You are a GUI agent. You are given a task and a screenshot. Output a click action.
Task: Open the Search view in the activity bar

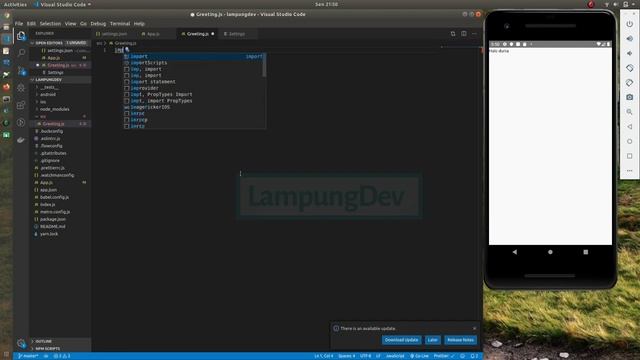(x=21, y=53)
